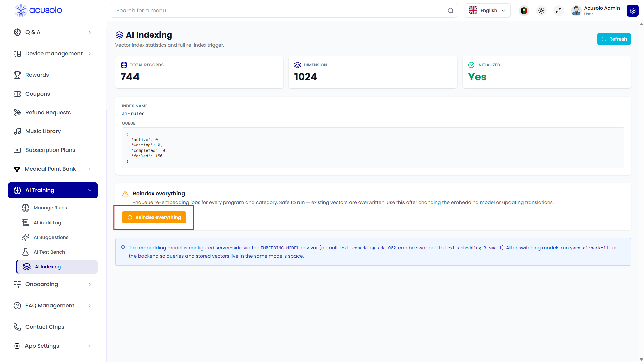This screenshot has width=644, height=362.
Task: Collapse the AI Training chevron
Action: point(90,190)
